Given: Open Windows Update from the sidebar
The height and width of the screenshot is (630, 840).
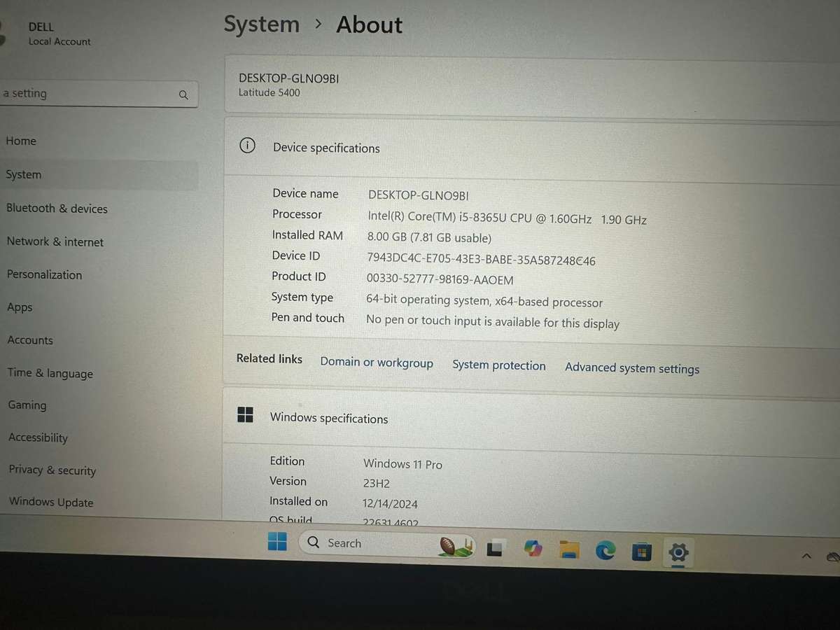Looking at the screenshot, I should pyautogui.click(x=50, y=502).
